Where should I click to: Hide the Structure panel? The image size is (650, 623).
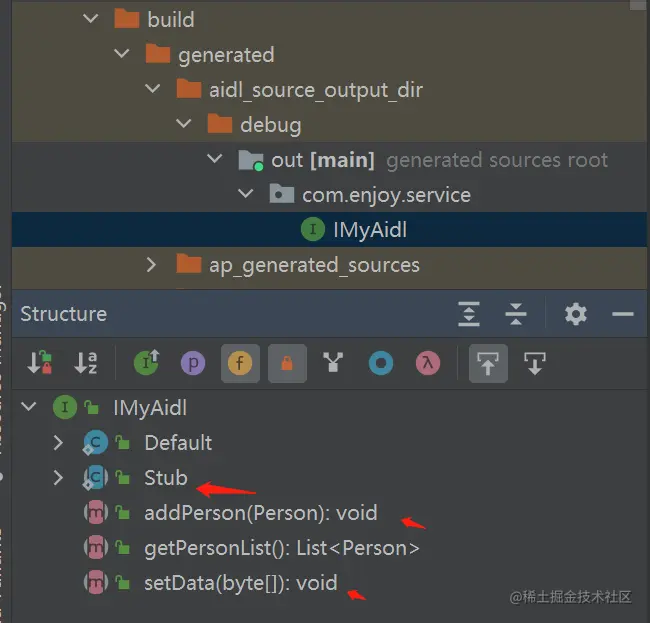pos(622,314)
